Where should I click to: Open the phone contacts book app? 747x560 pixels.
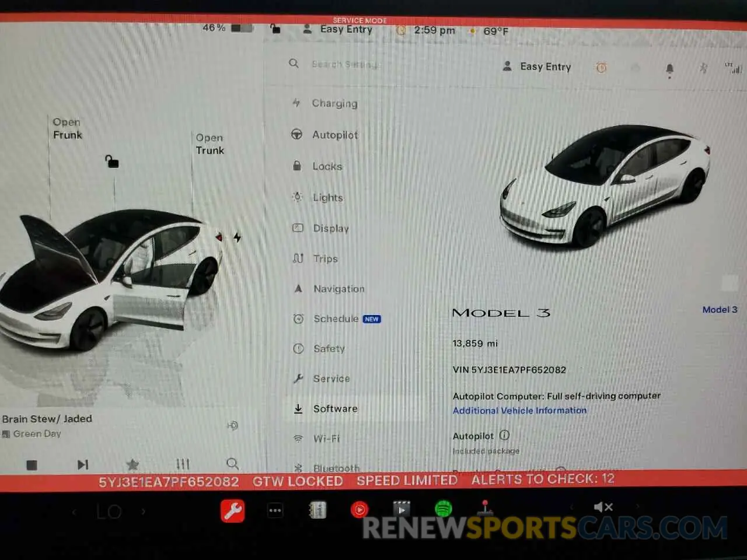click(317, 510)
